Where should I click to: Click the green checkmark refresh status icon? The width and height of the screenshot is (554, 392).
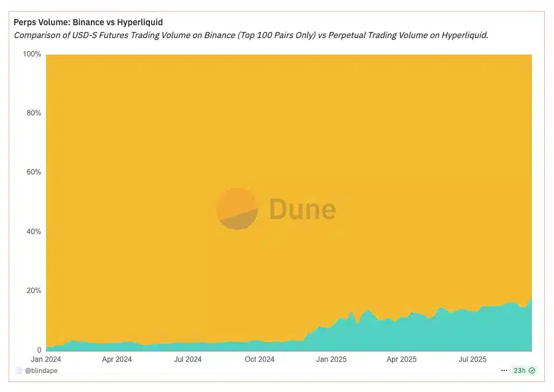(532, 370)
